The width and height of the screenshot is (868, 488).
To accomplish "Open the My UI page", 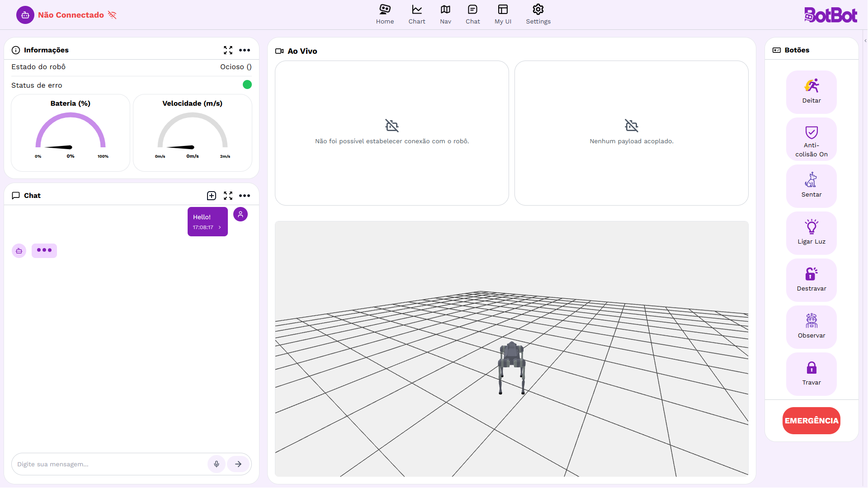I will 502,14.
